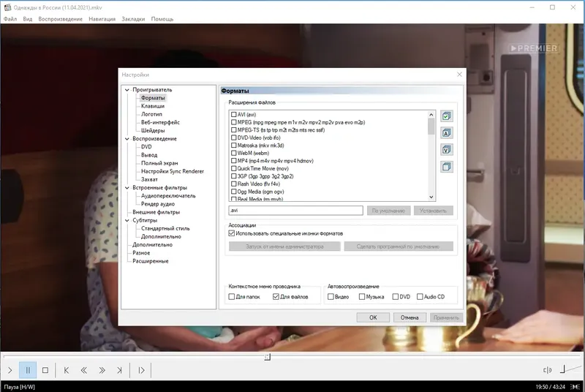Uncheck the 'Для файлов' checkbox

[276, 296]
